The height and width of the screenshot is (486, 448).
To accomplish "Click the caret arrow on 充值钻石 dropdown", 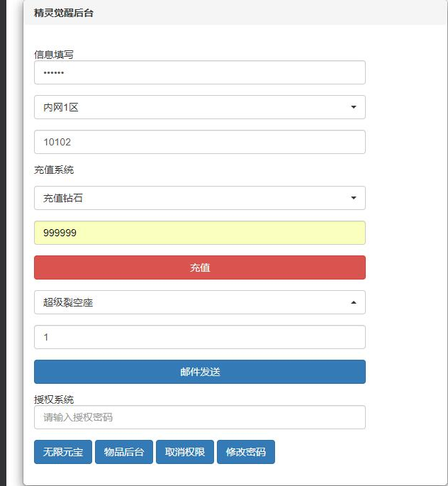I will point(354,198).
